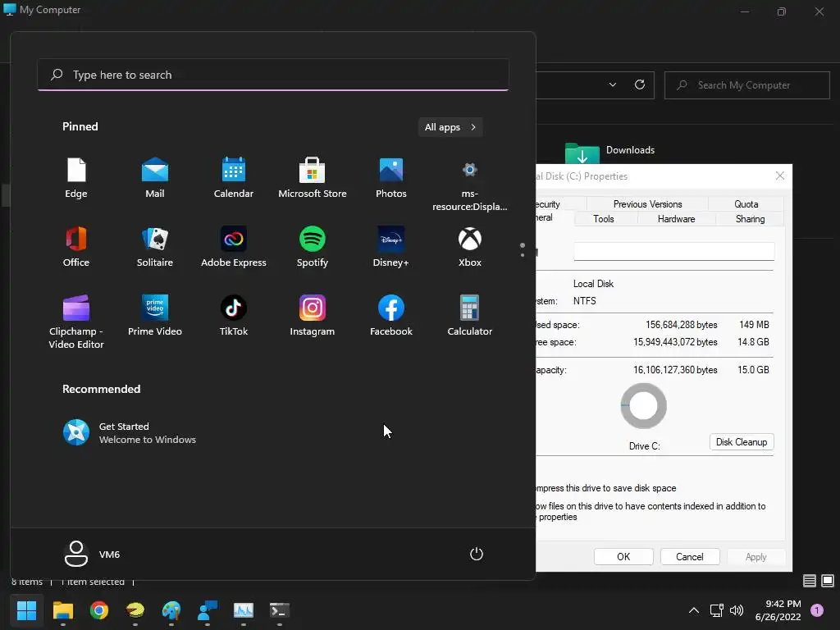Open the Calculator app

coord(470,316)
